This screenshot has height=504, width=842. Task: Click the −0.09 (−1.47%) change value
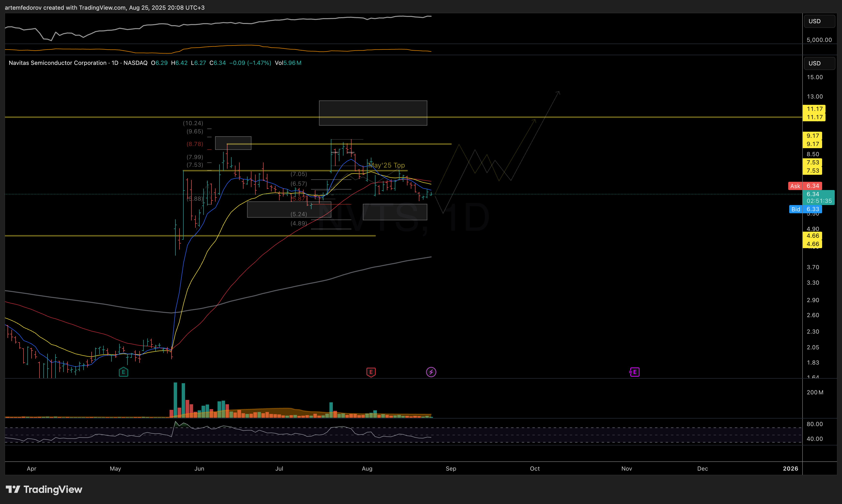pos(250,63)
